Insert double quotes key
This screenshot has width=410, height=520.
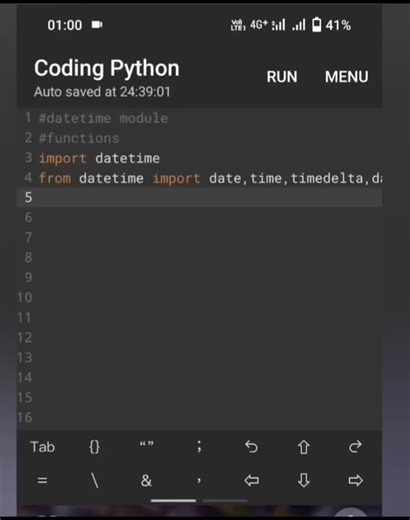146,444
